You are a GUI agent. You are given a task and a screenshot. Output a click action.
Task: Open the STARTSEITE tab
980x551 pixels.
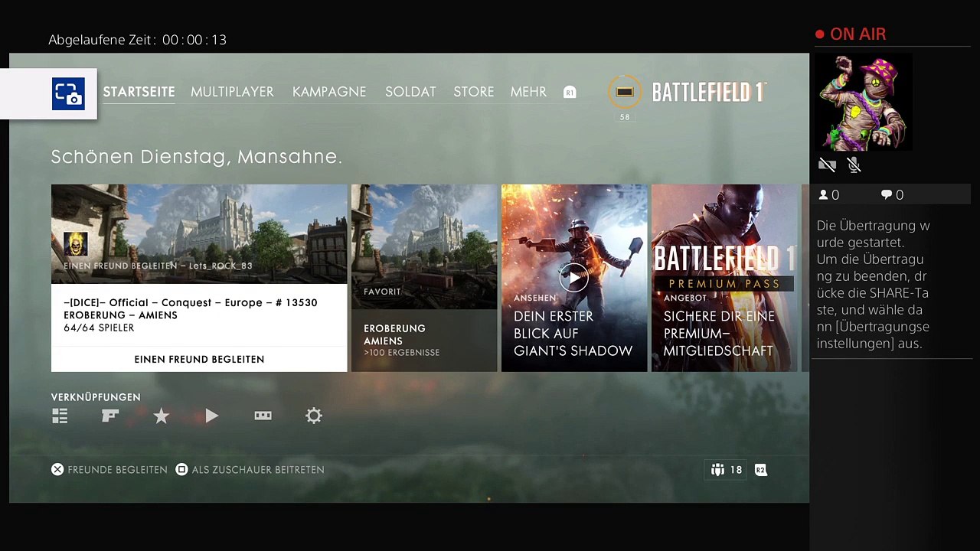pos(139,92)
